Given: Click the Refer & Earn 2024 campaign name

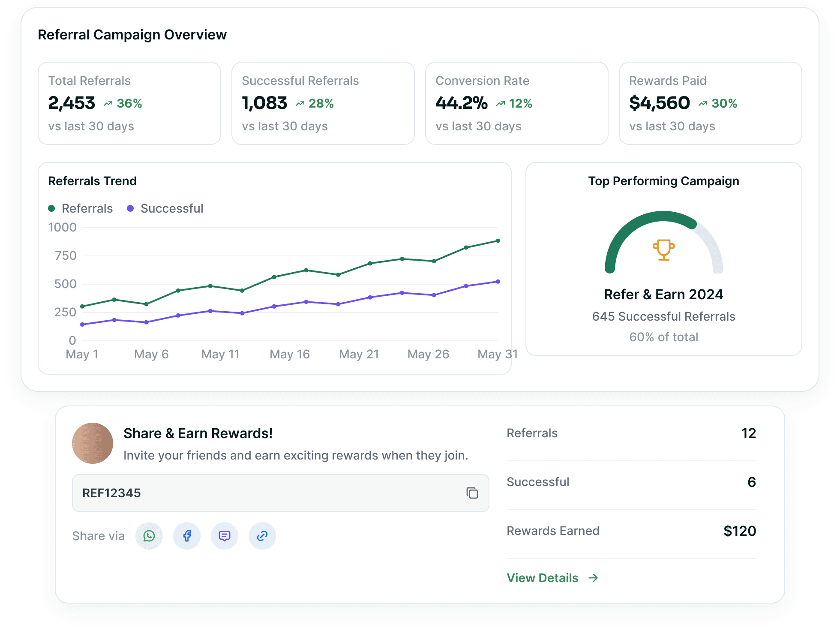Looking at the screenshot, I should [663, 294].
